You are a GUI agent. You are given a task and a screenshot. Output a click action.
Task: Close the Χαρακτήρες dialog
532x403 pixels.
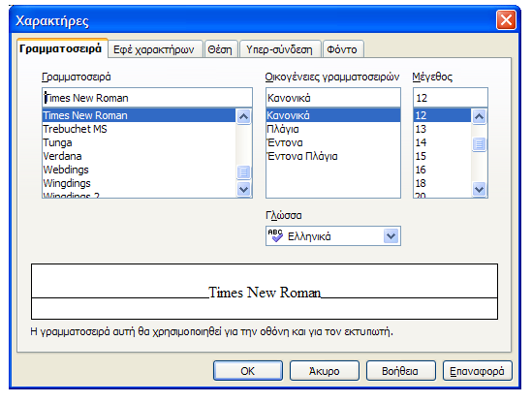(506, 20)
